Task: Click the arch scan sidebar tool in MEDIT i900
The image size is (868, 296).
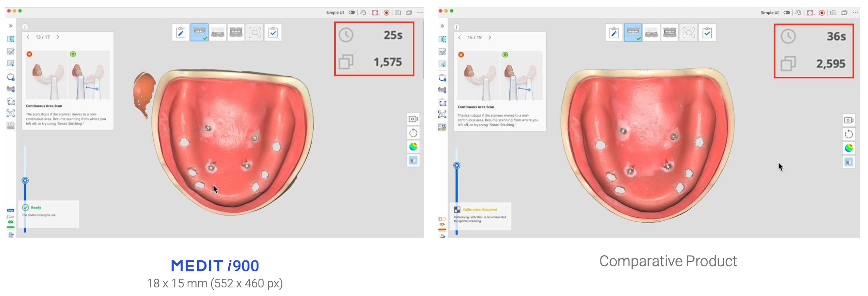Action: (x=11, y=89)
